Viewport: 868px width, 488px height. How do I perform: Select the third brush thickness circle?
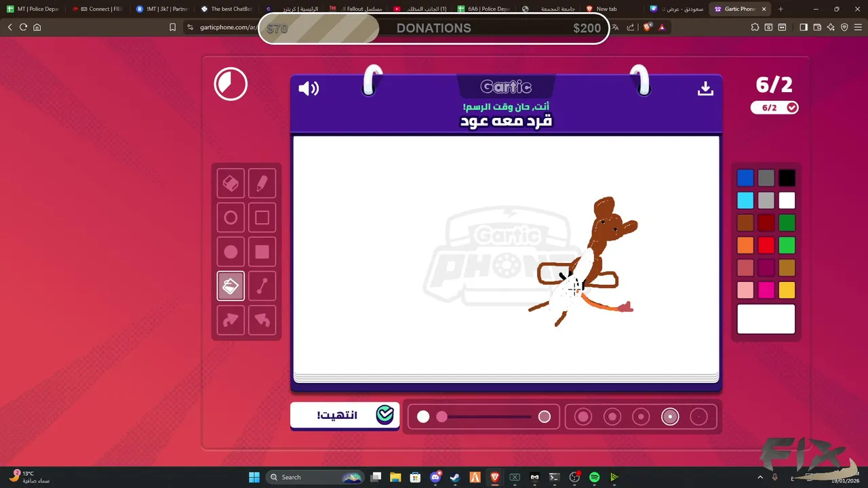point(641,417)
